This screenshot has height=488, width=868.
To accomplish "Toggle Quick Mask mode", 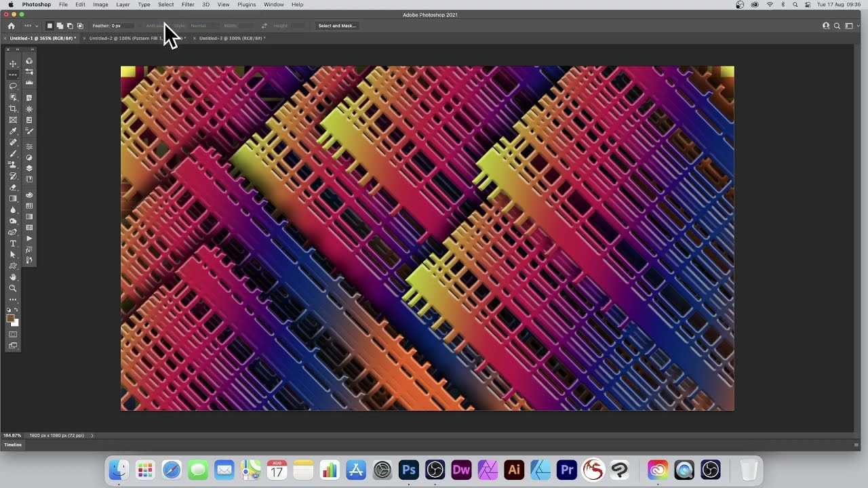I will (x=13, y=334).
